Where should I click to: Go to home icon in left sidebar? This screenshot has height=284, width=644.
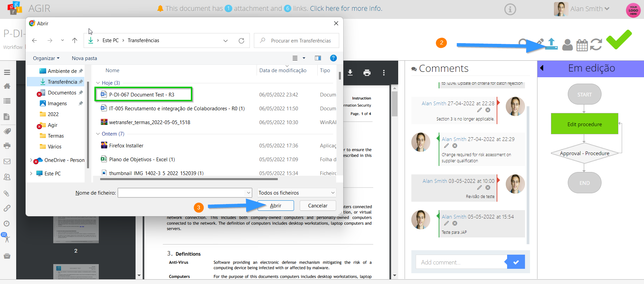[x=7, y=86]
